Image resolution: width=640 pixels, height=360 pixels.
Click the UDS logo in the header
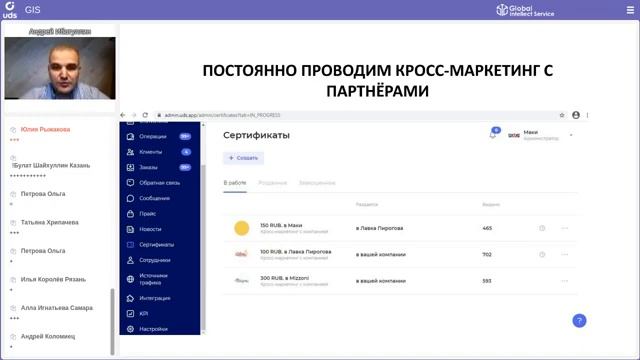pos(9,10)
